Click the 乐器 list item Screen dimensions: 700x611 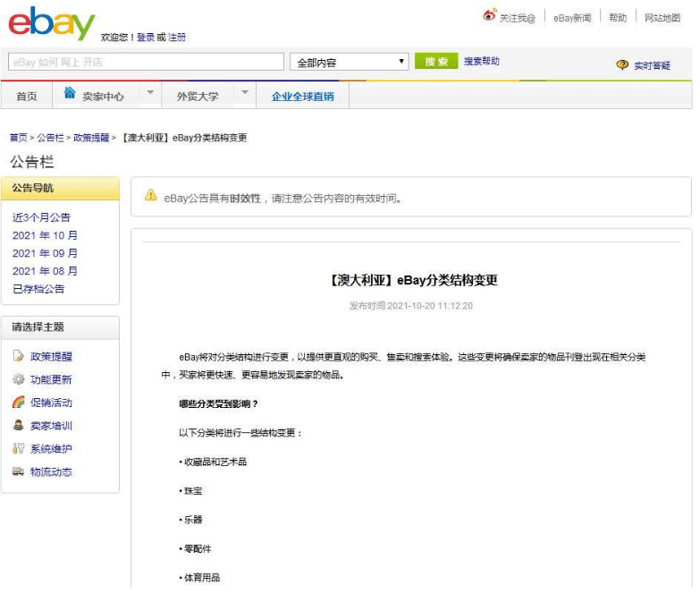click(x=193, y=520)
